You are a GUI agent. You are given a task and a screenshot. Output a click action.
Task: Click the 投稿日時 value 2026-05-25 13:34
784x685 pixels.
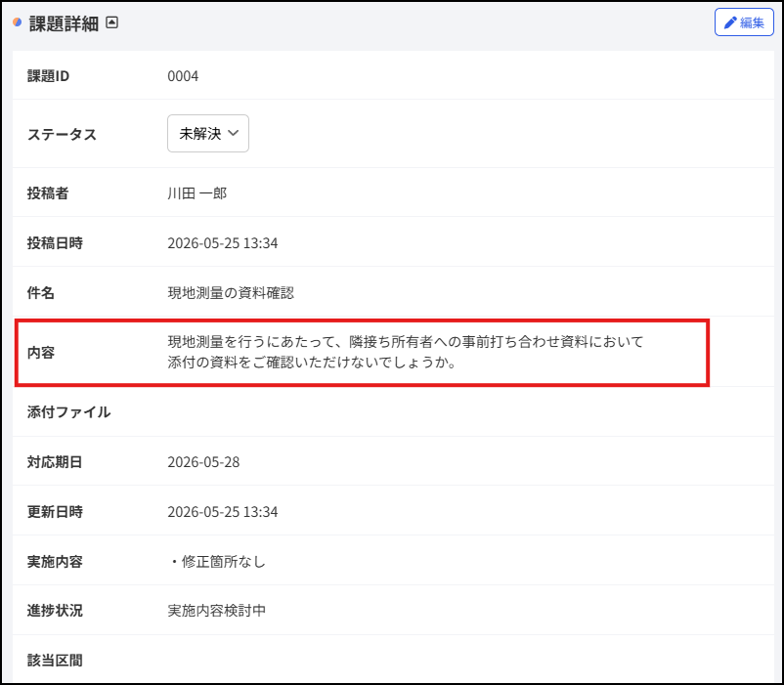[x=223, y=242]
